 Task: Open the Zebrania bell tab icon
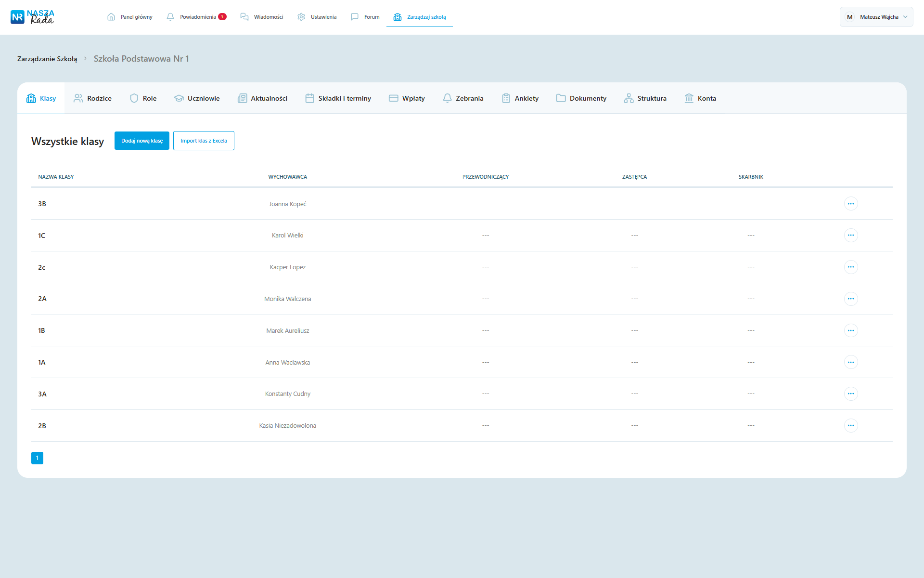coord(447,98)
